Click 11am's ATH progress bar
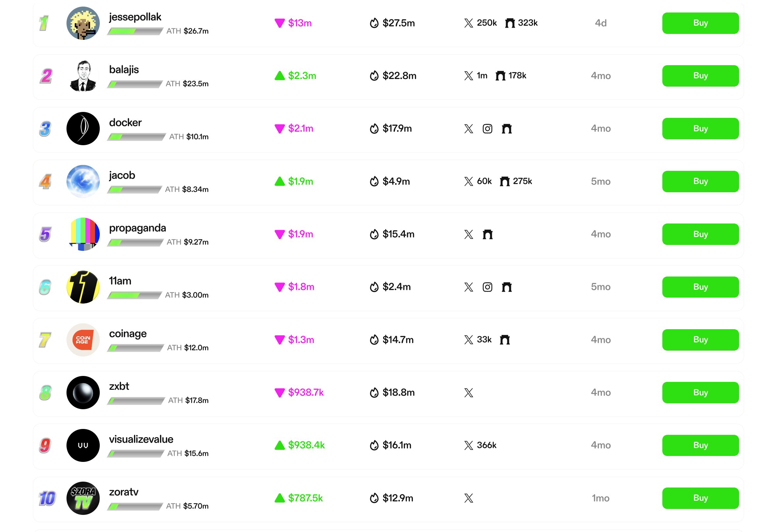This screenshot has height=532, width=769. pyautogui.click(x=134, y=295)
